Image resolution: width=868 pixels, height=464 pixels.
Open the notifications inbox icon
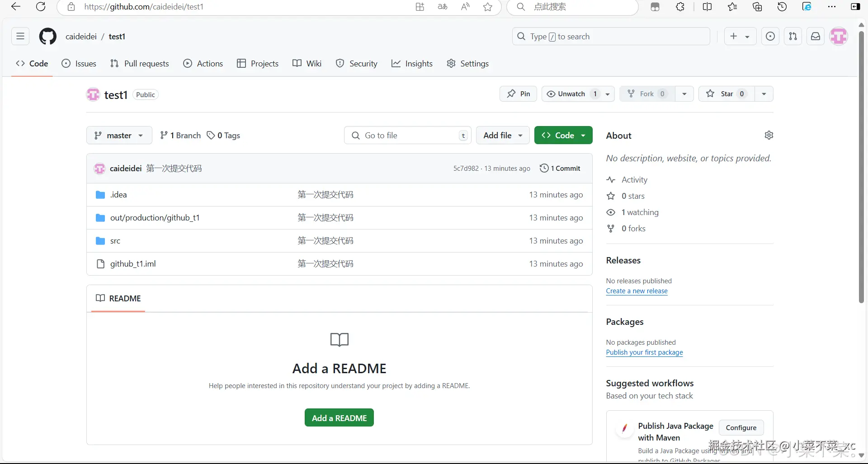coord(816,36)
